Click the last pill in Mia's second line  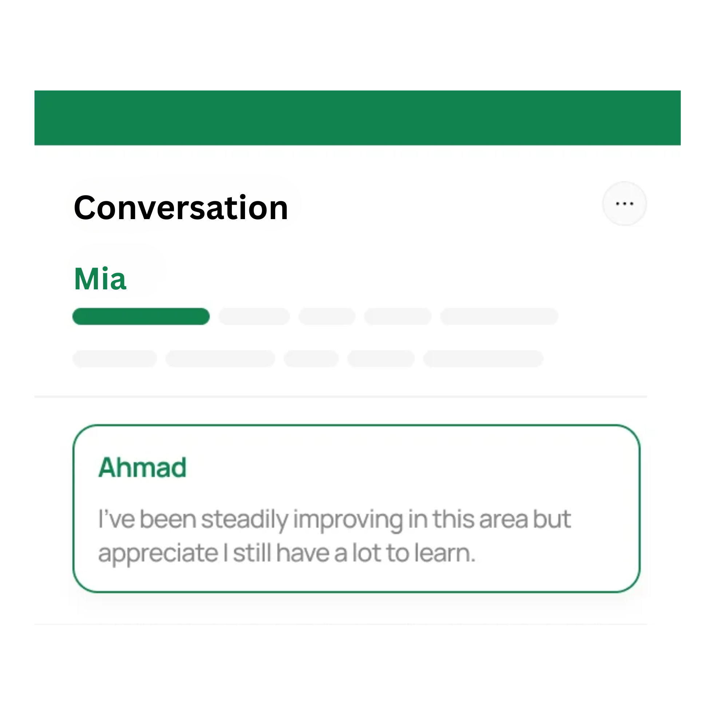[x=483, y=358]
